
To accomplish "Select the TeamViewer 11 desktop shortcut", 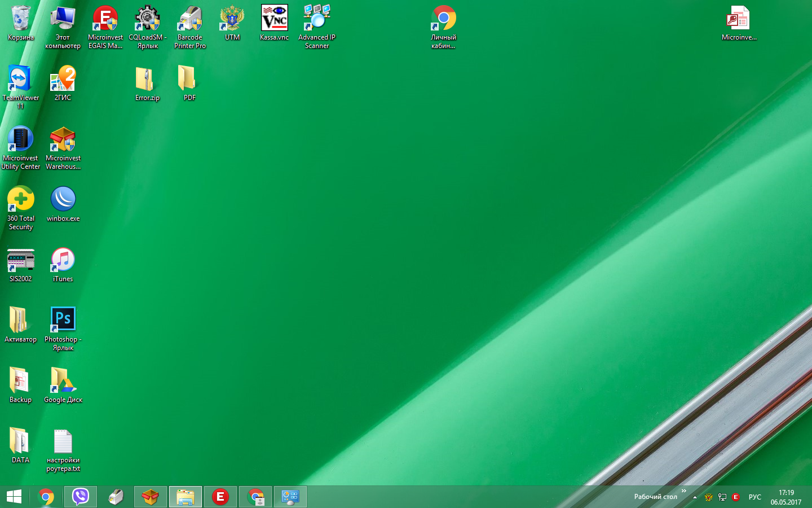I will pos(20,80).
